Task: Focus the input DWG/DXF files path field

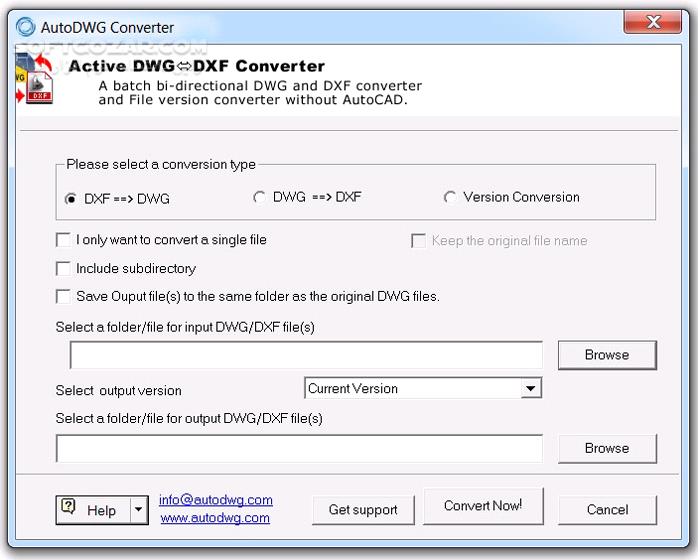Action: [306, 355]
